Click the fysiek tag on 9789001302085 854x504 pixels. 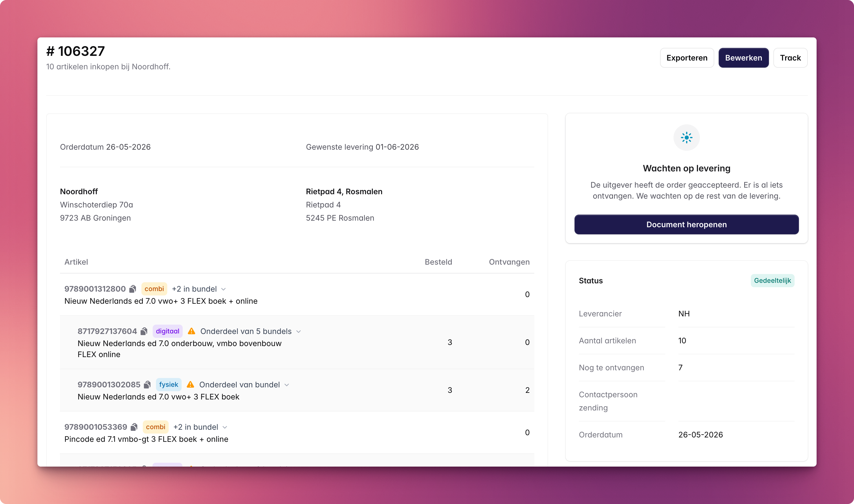168,384
